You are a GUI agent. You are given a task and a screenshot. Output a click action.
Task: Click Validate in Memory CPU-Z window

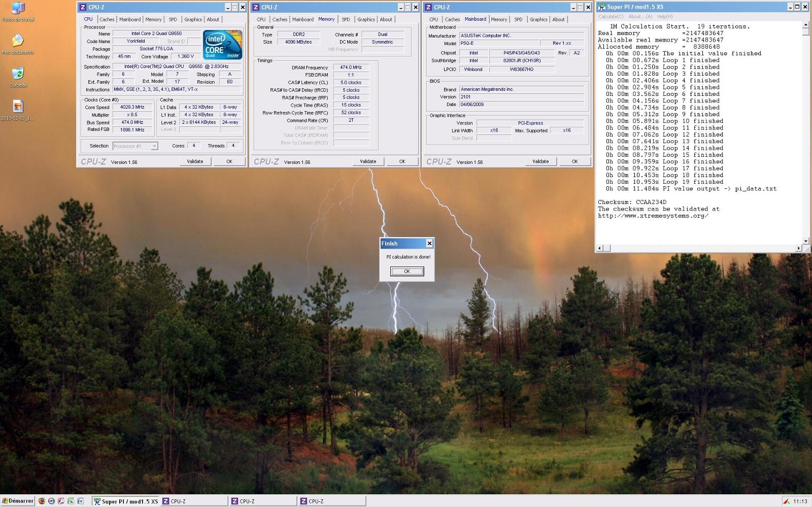368,161
